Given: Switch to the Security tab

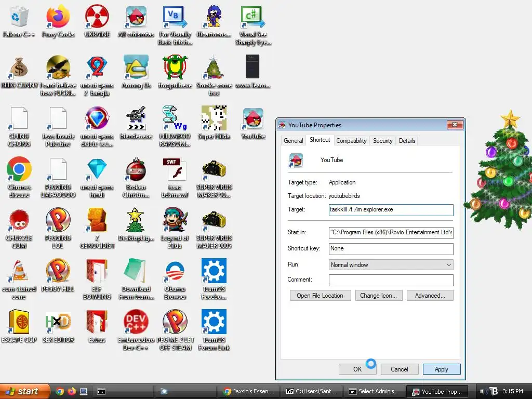Looking at the screenshot, I should (382, 140).
